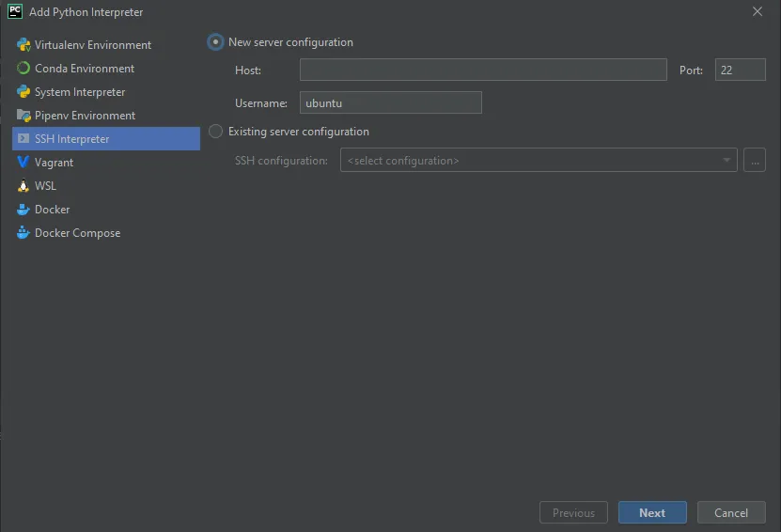Viewport: 781px width, 532px height.
Task: Choose WSL in the sidebar
Action: (106, 186)
